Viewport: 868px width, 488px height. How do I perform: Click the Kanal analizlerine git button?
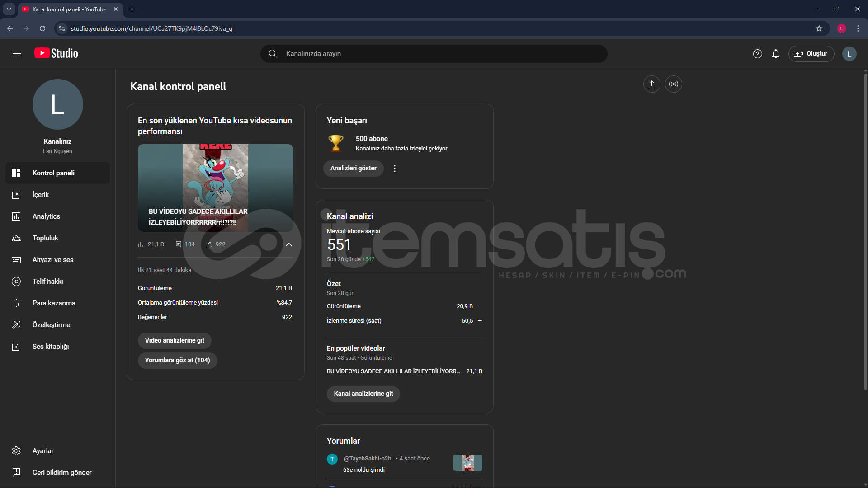coord(363,394)
